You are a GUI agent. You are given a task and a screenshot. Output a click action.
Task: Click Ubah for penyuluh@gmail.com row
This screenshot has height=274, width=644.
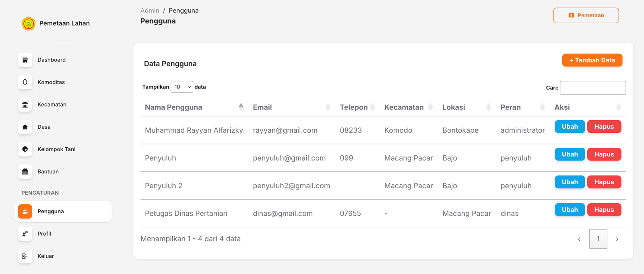tap(570, 154)
